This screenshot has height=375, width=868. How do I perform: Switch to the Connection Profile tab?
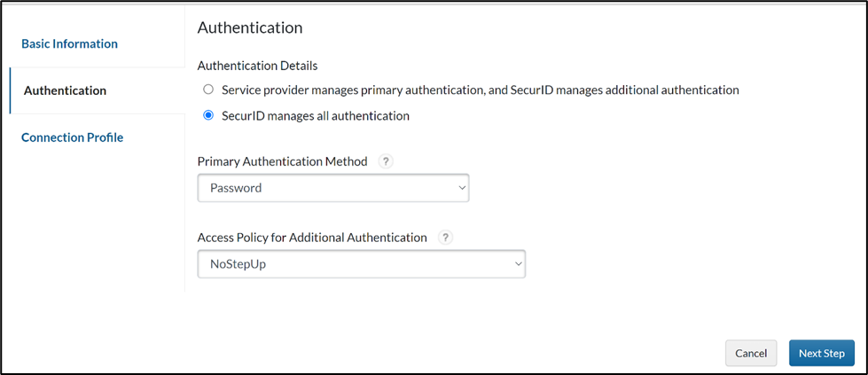coord(72,137)
